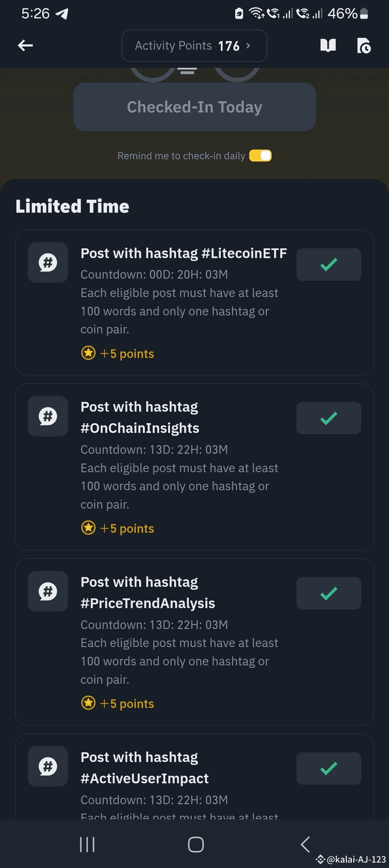Disable the daily check-in reminder

pyautogui.click(x=260, y=155)
